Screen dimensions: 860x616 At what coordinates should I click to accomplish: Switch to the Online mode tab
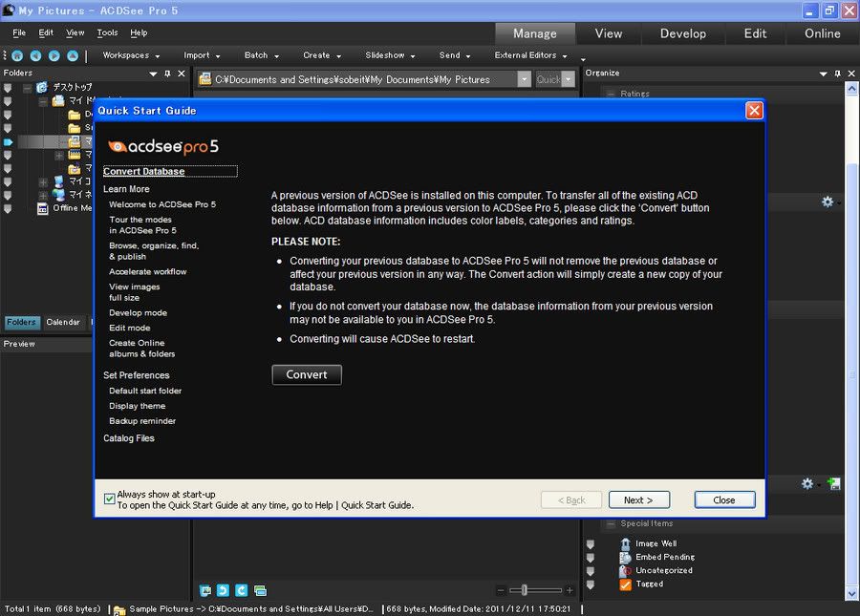(x=822, y=33)
